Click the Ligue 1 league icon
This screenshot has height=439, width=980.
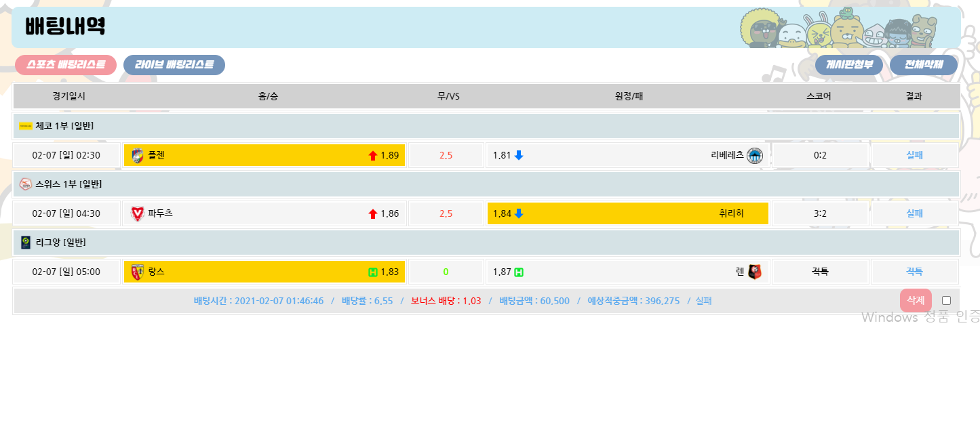[26, 243]
